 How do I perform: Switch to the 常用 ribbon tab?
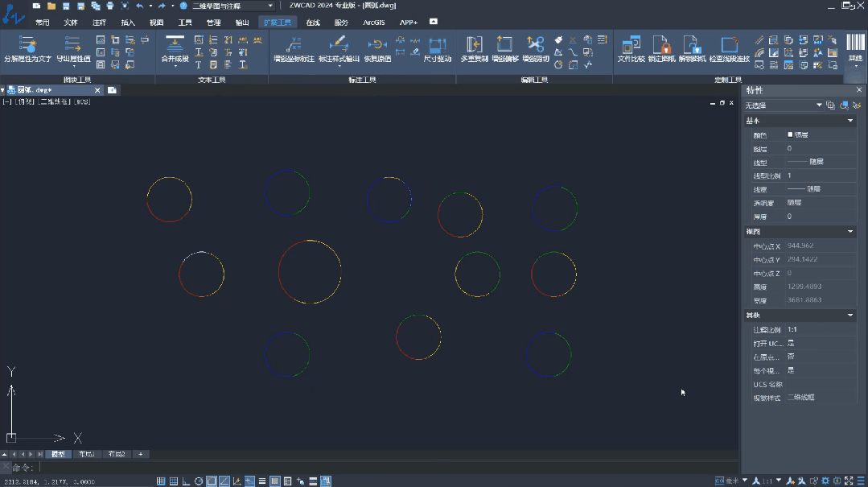pos(42,23)
